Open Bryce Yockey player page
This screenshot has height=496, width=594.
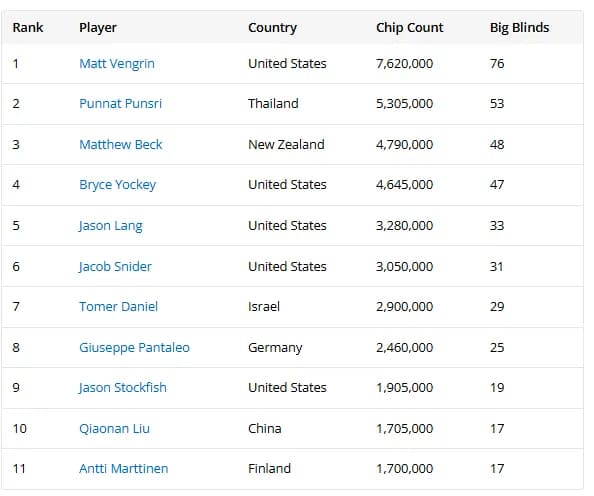point(117,185)
